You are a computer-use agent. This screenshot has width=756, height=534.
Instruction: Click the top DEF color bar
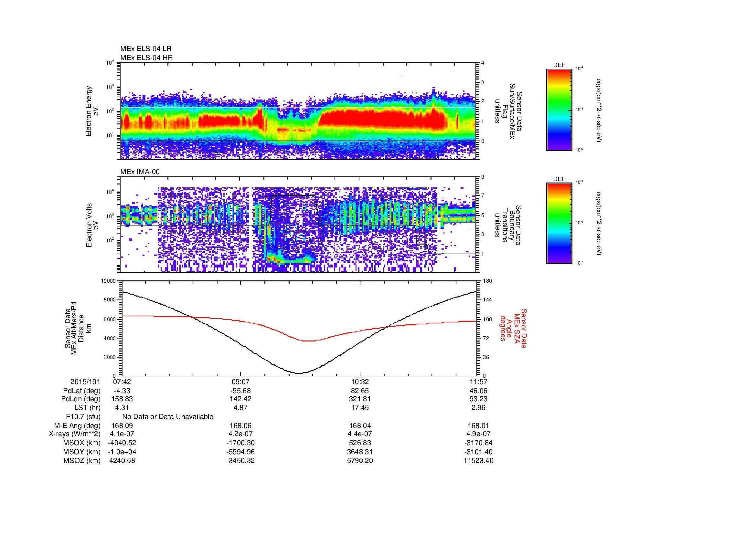tap(559, 110)
